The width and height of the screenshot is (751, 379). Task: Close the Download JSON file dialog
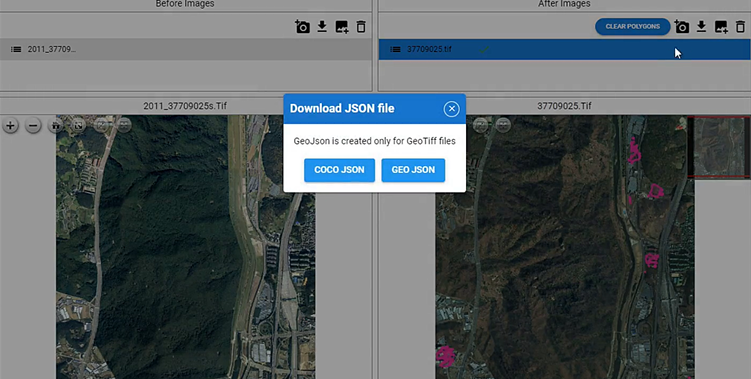pyautogui.click(x=451, y=109)
